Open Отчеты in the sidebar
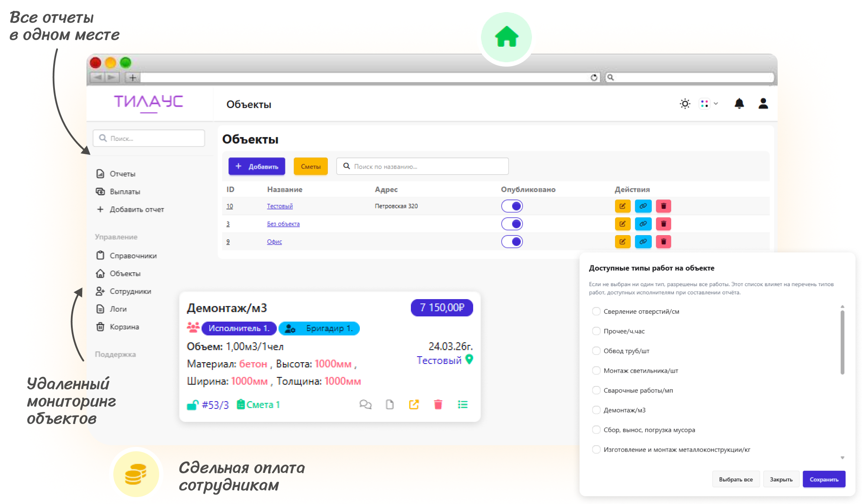865x504 pixels. (116, 174)
